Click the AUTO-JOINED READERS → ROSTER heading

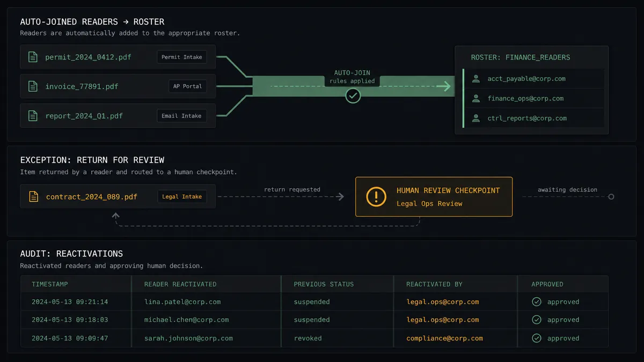click(92, 22)
